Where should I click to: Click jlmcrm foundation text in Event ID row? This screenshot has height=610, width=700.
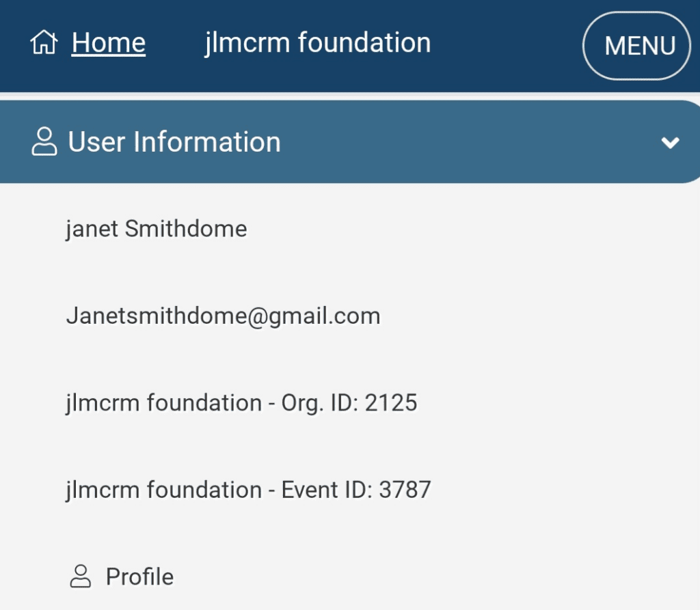click(x=163, y=490)
